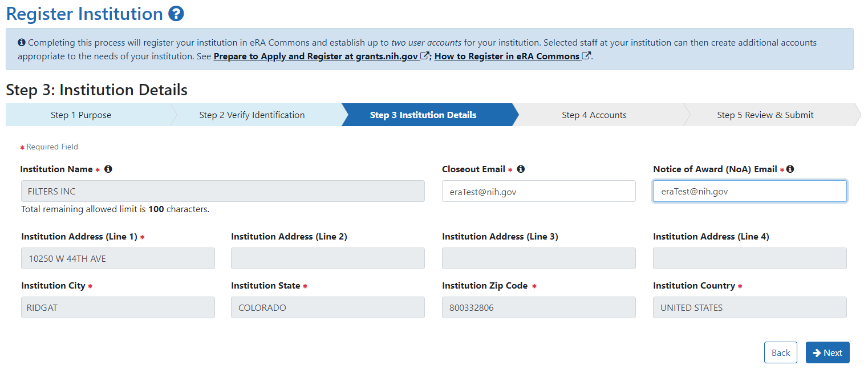Image resolution: width=868 pixels, height=373 pixels.
Task: Switch to Step 1 Purpose
Action: (81, 115)
